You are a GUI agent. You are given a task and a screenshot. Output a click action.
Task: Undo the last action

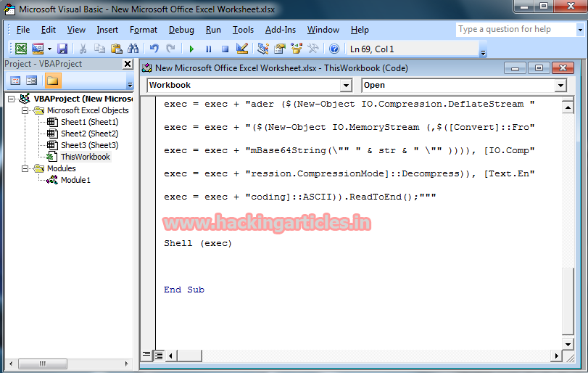coord(154,49)
